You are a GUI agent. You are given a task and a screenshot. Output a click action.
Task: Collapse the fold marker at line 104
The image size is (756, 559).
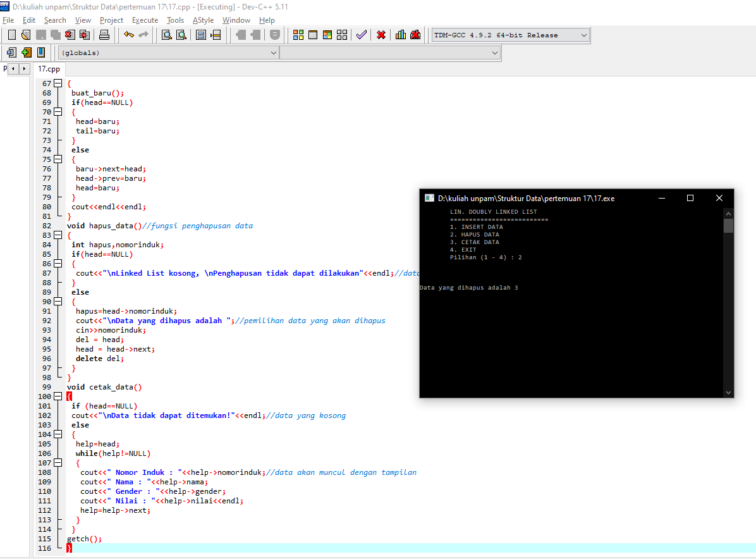click(x=58, y=434)
